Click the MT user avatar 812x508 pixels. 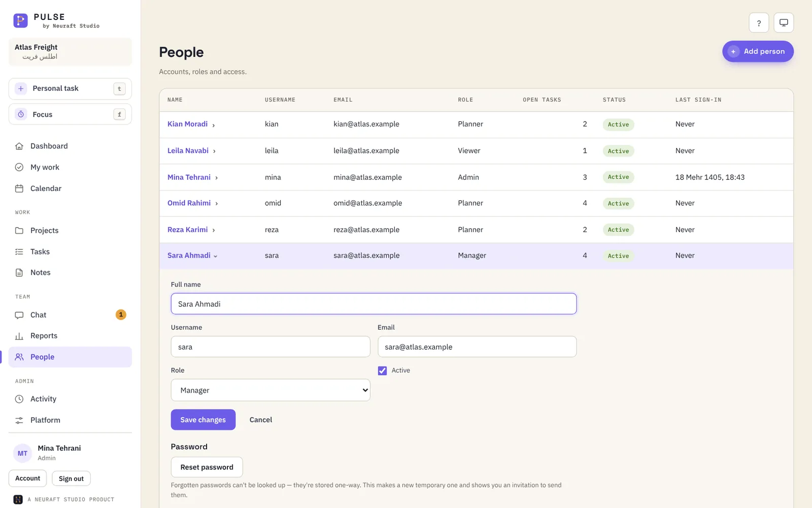coord(23,453)
